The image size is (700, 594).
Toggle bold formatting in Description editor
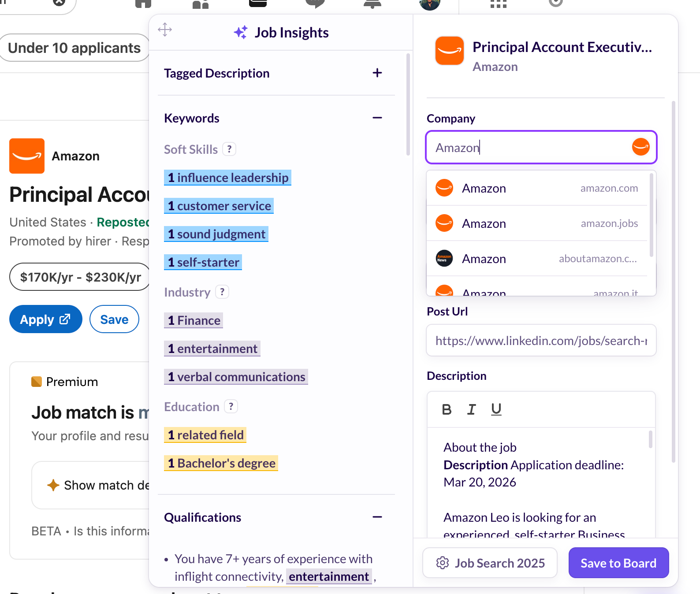coord(447,409)
